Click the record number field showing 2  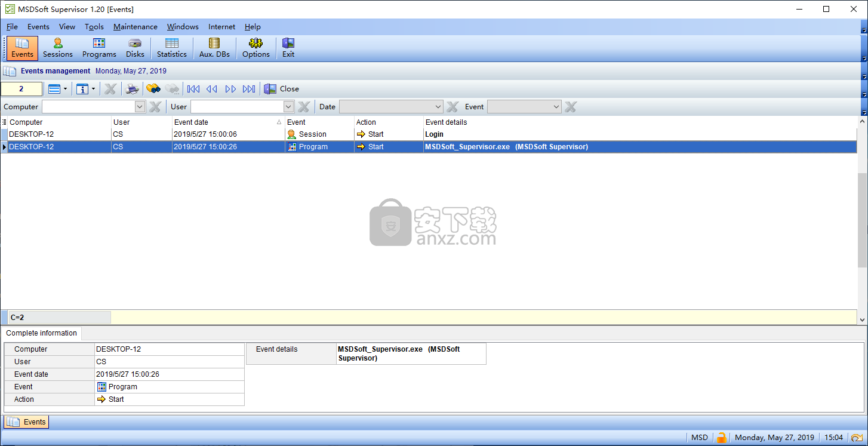pyautogui.click(x=21, y=89)
